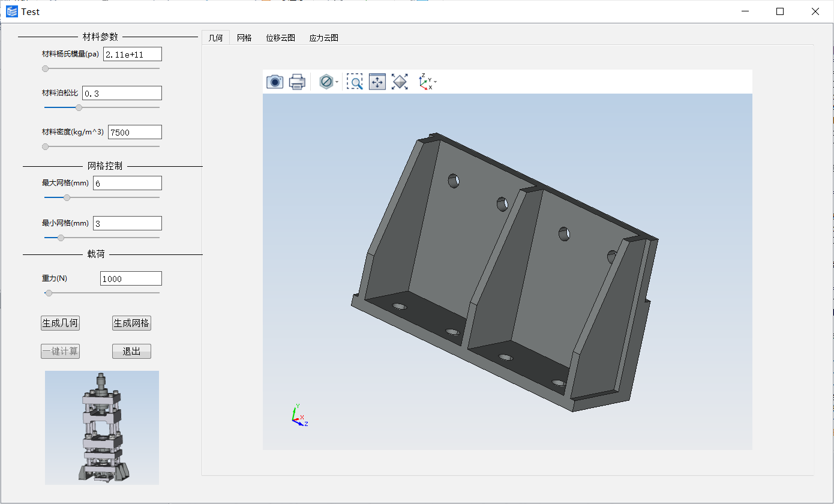Select the 应力云图 tab
This screenshot has height=504, width=834.
click(x=323, y=38)
